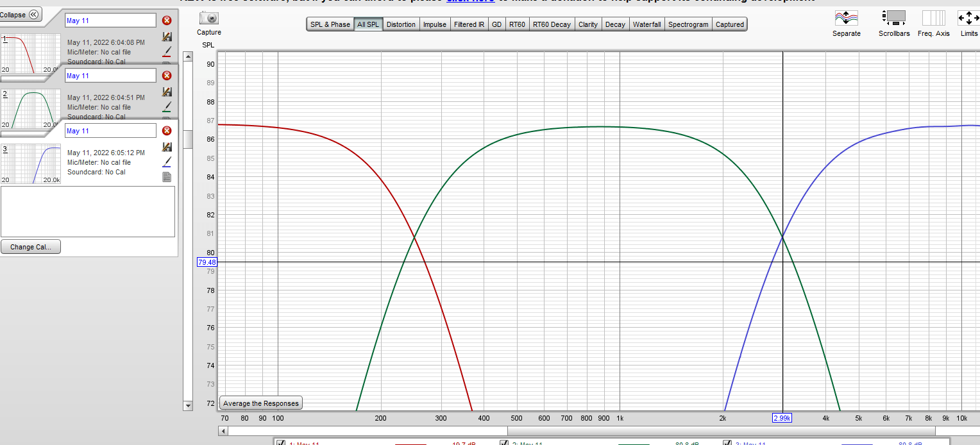Click the 79.48 SPL cursor value
Image resolution: width=980 pixels, height=445 pixels.
pyautogui.click(x=207, y=262)
